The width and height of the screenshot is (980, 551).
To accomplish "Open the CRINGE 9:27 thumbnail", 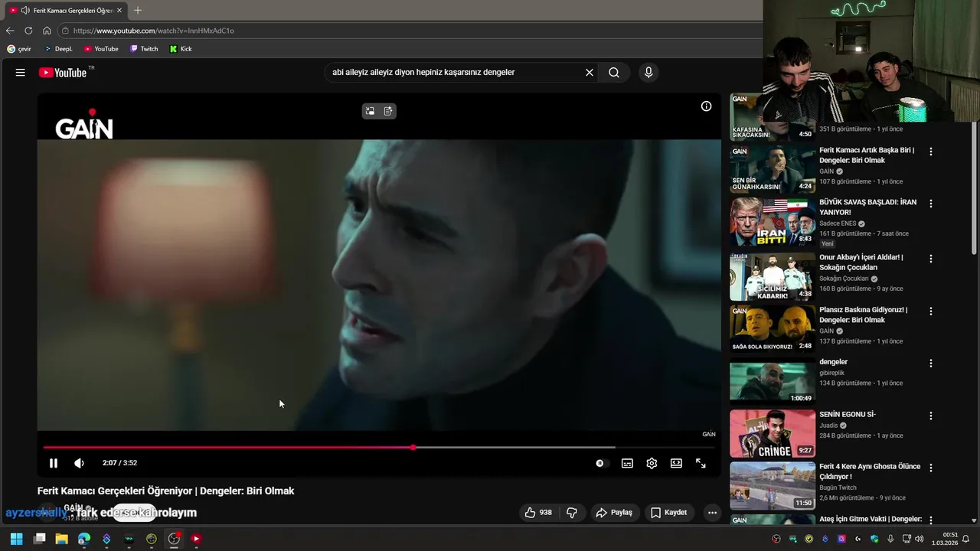I will pyautogui.click(x=773, y=433).
